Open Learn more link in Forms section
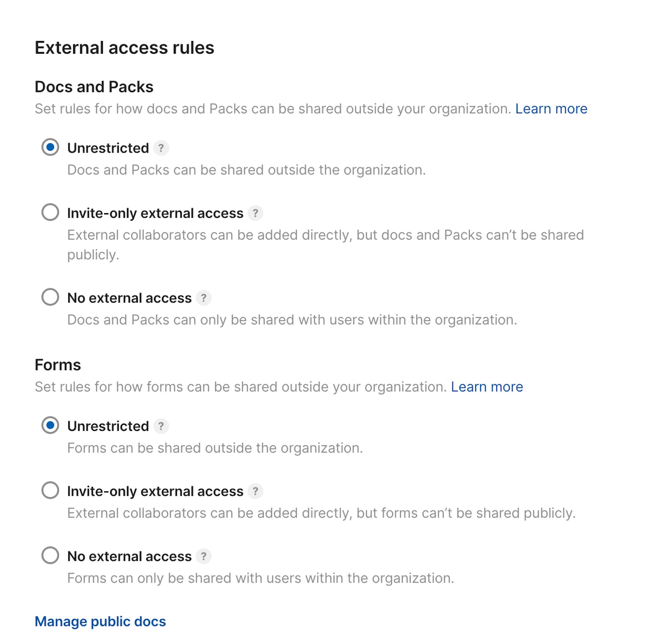The width and height of the screenshot is (647, 644). (487, 387)
